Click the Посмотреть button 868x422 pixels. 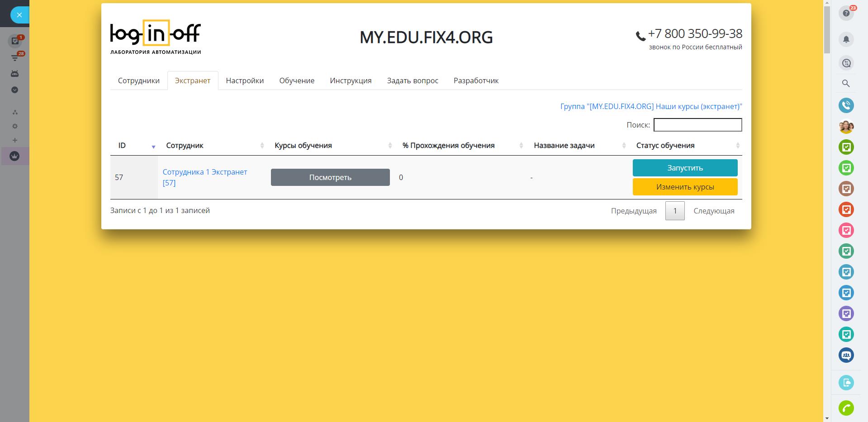330,177
